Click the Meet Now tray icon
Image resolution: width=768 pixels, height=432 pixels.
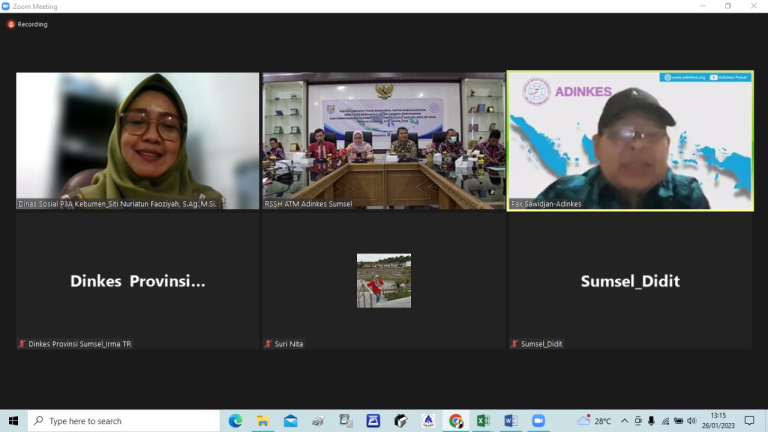pyautogui.click(x=638, y=421)
